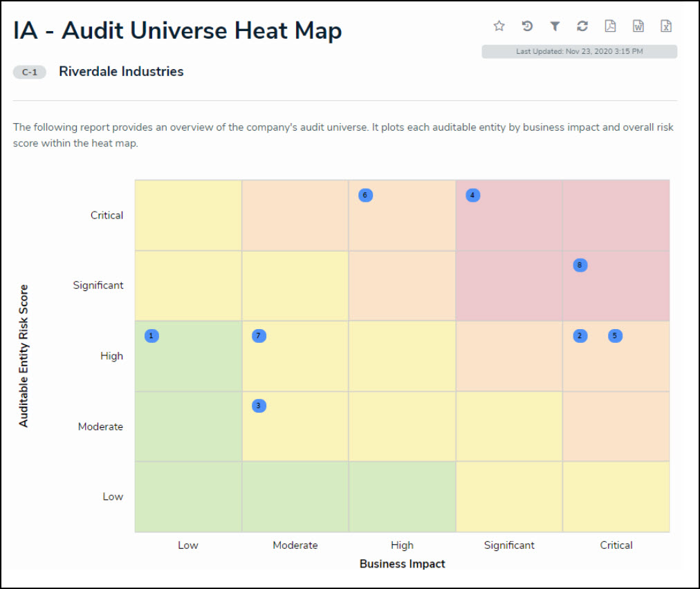The image size is (700, 589).
Task: Export report to Word document
Action: click(x=638, y=26)
